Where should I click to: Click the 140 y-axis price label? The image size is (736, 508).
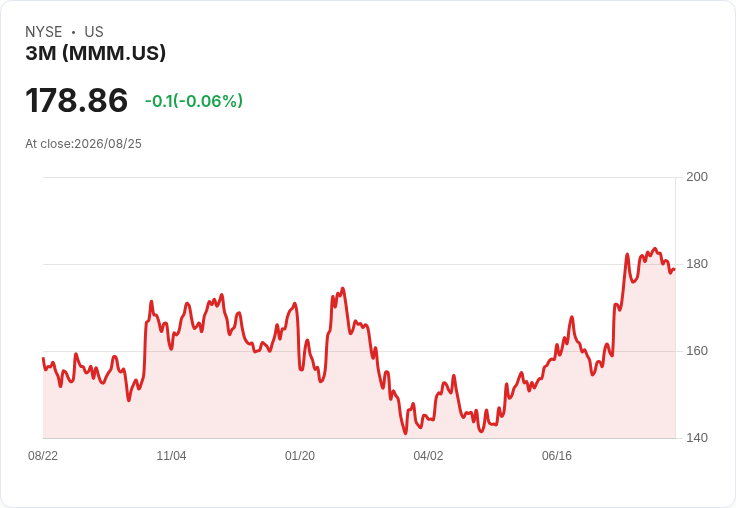pos(697,438)
